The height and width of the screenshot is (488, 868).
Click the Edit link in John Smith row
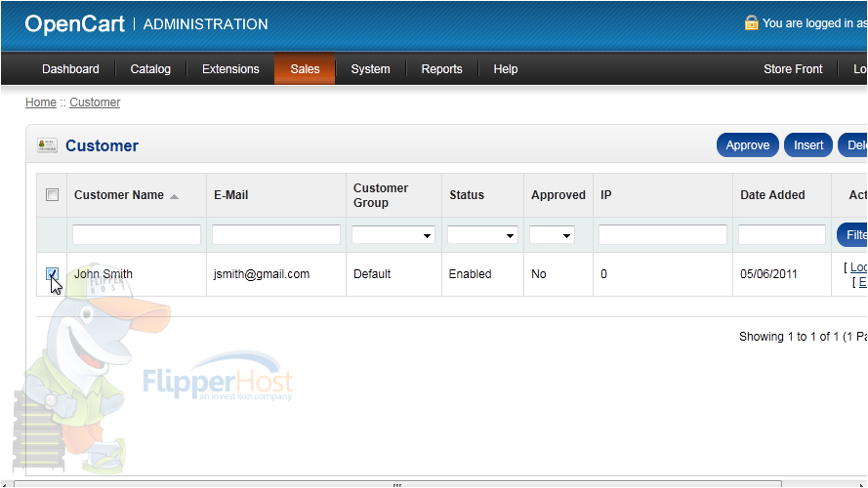pyautogui.click(x=862, y=282)
